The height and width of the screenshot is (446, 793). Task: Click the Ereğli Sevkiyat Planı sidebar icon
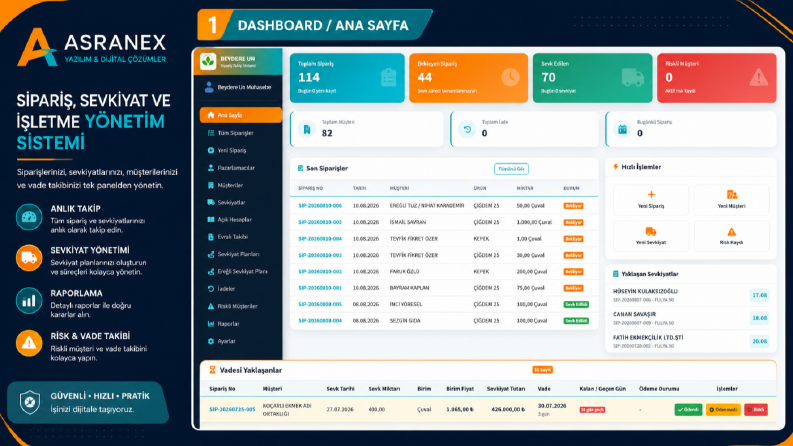point(211,272)
